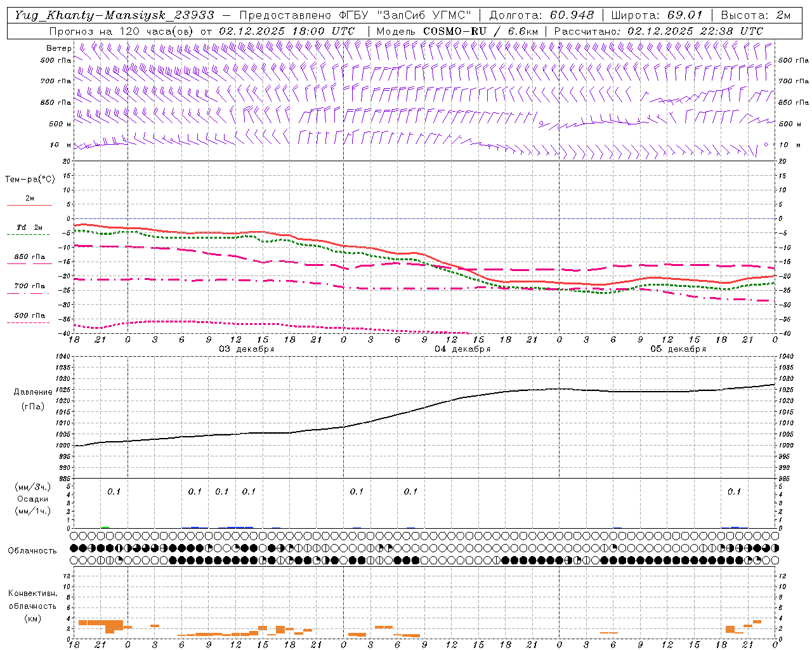Click the longitude value Долгота: 60.948
This screenshot has width=812, height=650.
(x=542, y=15)
